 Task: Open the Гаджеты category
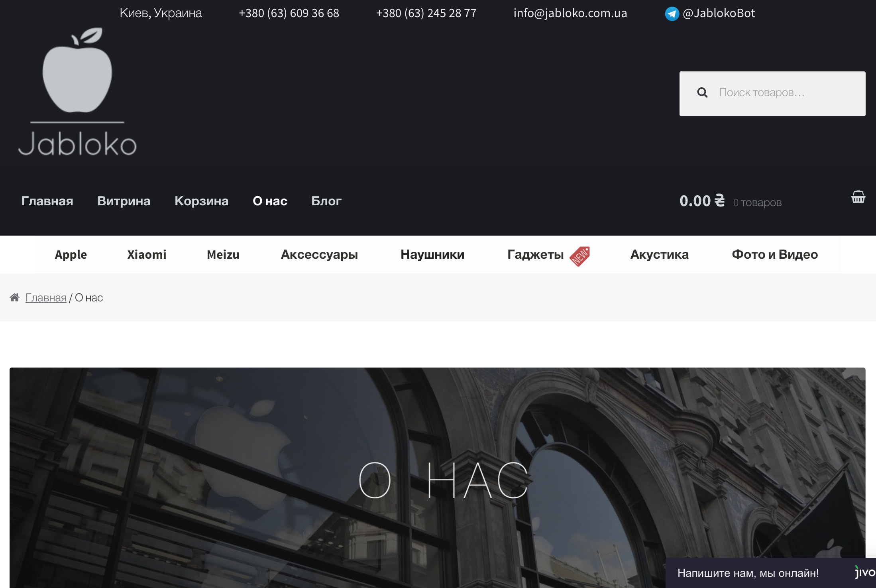535,254
